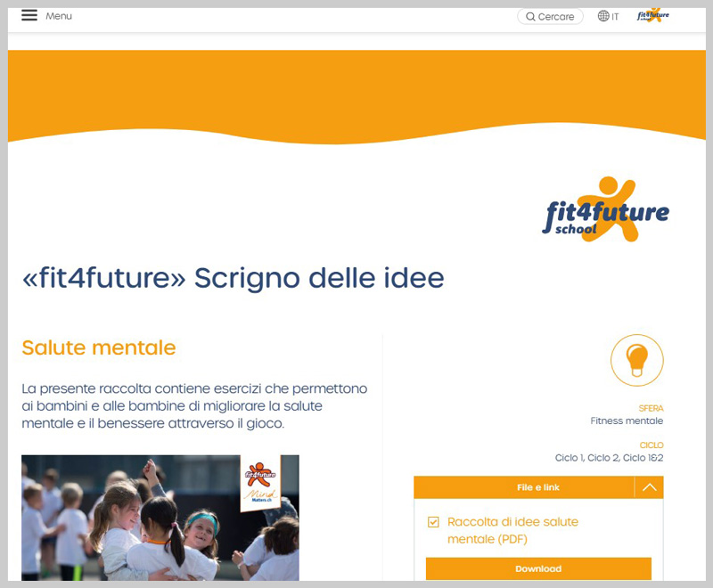Open the 'IT' language selector
This screenshot has width=713, height=588.
pos(615,17)
